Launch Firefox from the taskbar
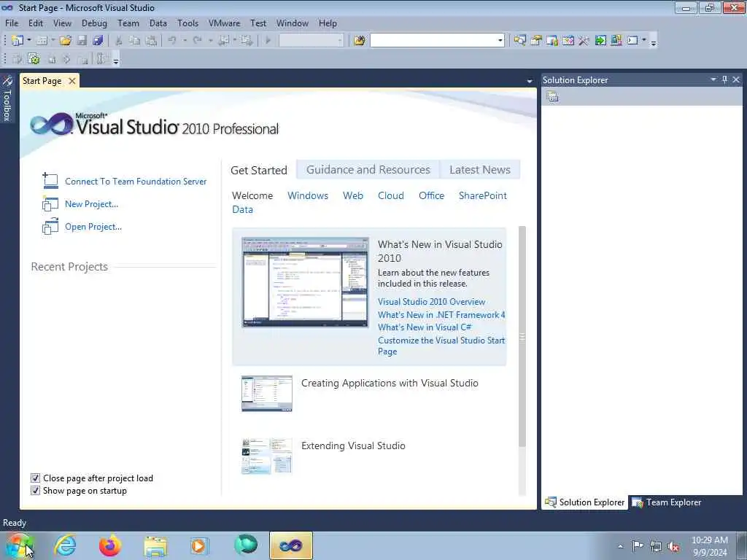Viewport: 747px width, 560px height. click(110, 545)
